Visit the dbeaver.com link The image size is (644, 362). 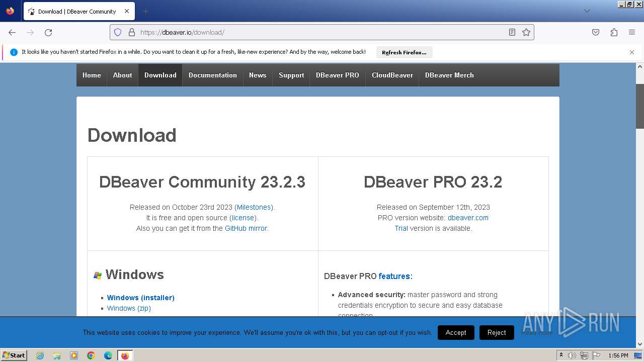[468, 218]
